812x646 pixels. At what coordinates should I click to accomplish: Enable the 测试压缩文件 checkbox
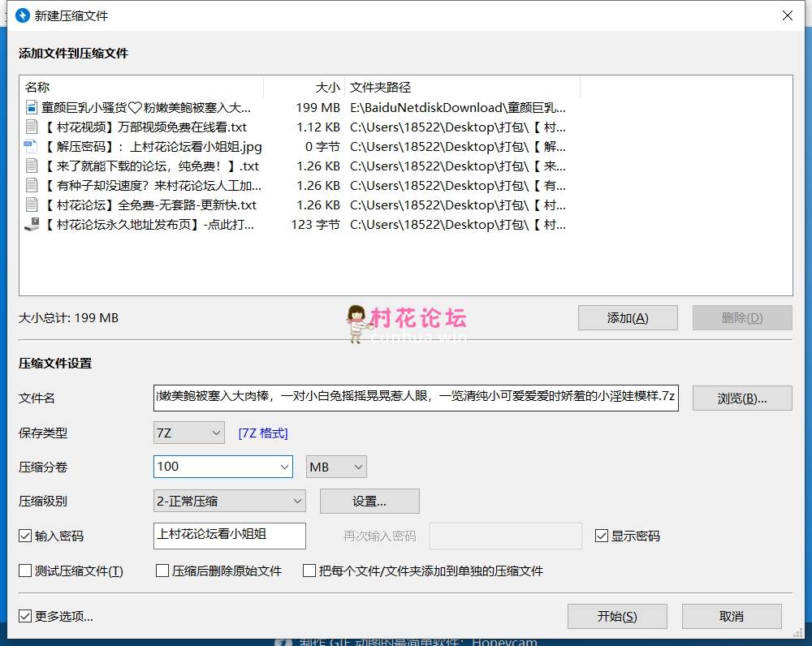click(x=25, y=571)
